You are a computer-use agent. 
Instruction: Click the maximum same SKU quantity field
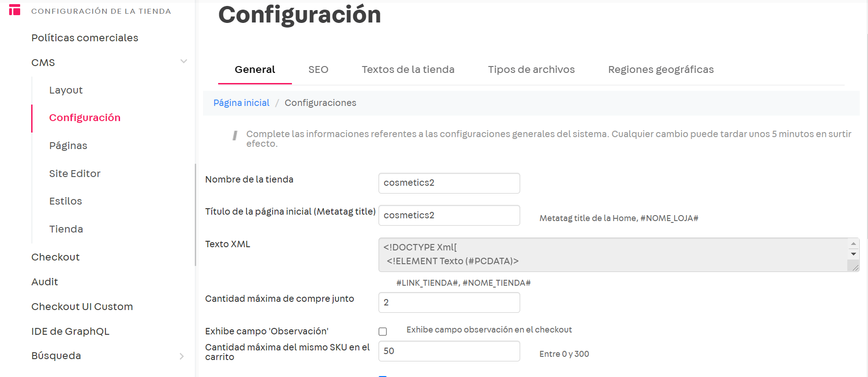449,351
